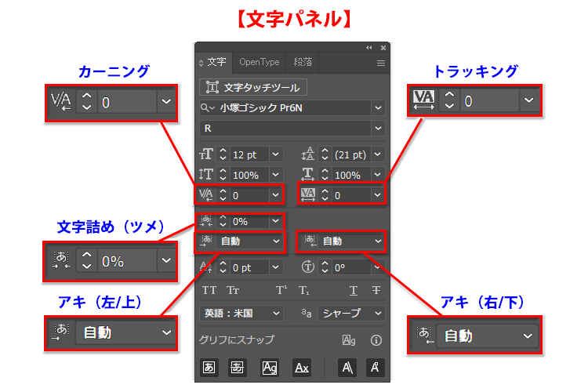Viewport: 588px width, 392px height.
Task: Toggle Subscript
Action: tap(304, 290)
